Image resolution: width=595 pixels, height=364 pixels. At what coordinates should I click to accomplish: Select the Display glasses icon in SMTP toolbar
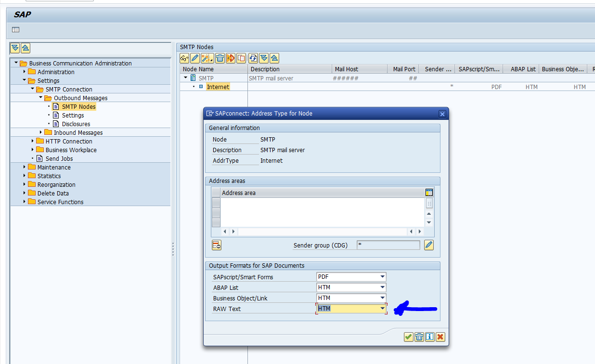pyautogui.click(x=184, y=58)
